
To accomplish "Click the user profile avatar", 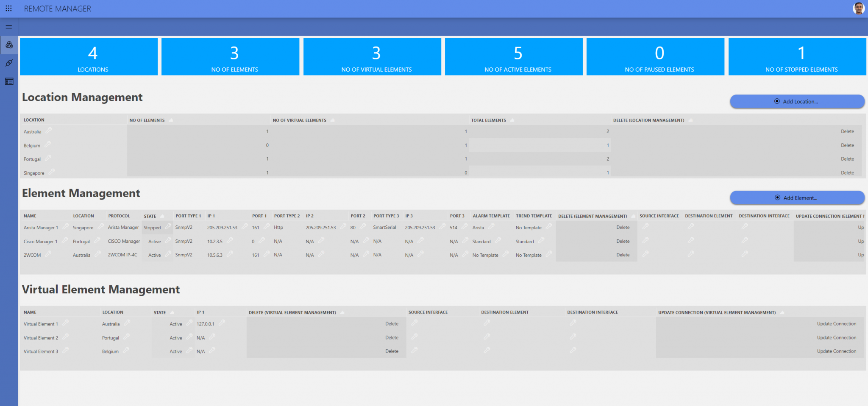I will (858, 8).
